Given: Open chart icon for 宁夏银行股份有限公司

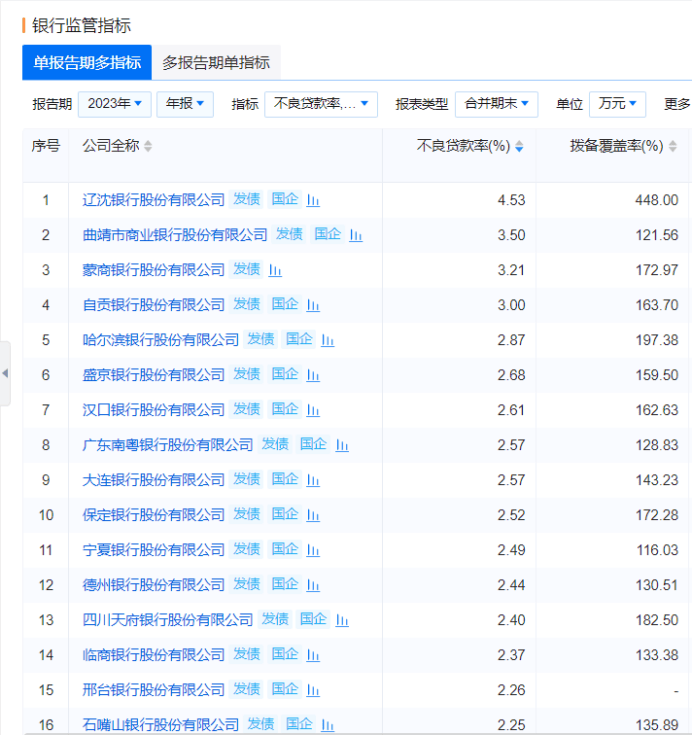Looking at the screenshot, I should click(313, 550).
